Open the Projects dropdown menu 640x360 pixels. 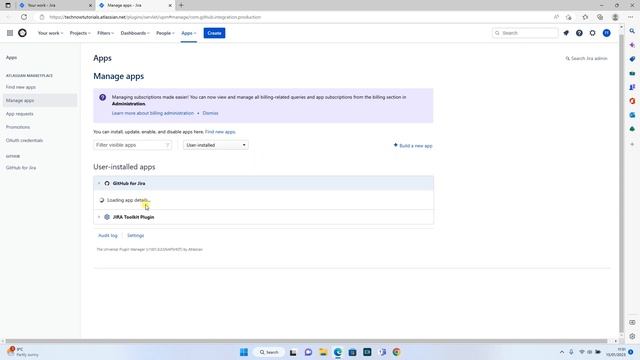pyautogui.click(x=80, y=33)
